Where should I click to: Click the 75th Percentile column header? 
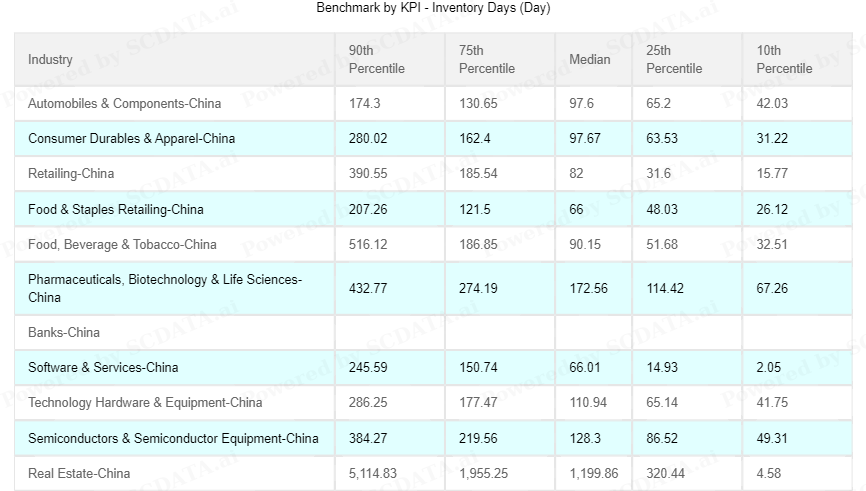(x=487, y=60)
